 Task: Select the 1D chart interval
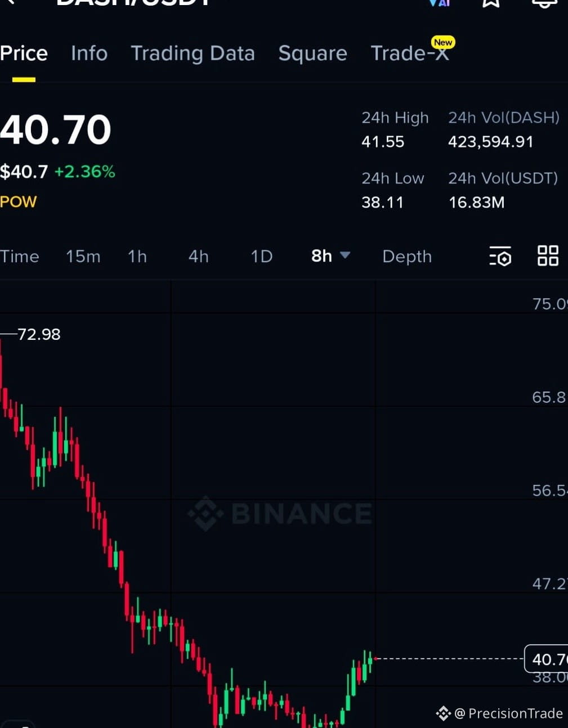261,257
